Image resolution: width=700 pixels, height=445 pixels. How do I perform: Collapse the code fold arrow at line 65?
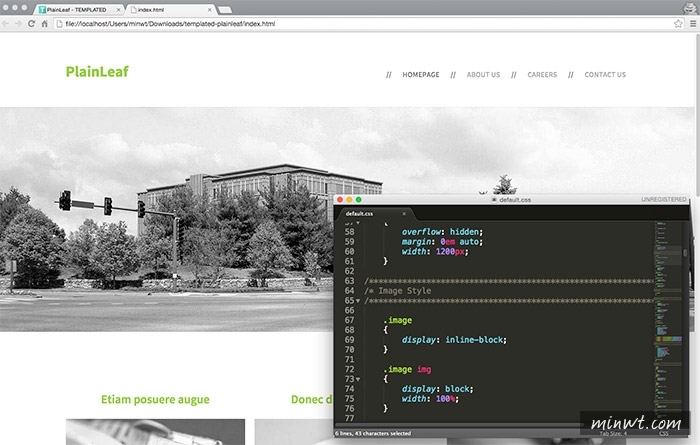(x=358, y=300)
